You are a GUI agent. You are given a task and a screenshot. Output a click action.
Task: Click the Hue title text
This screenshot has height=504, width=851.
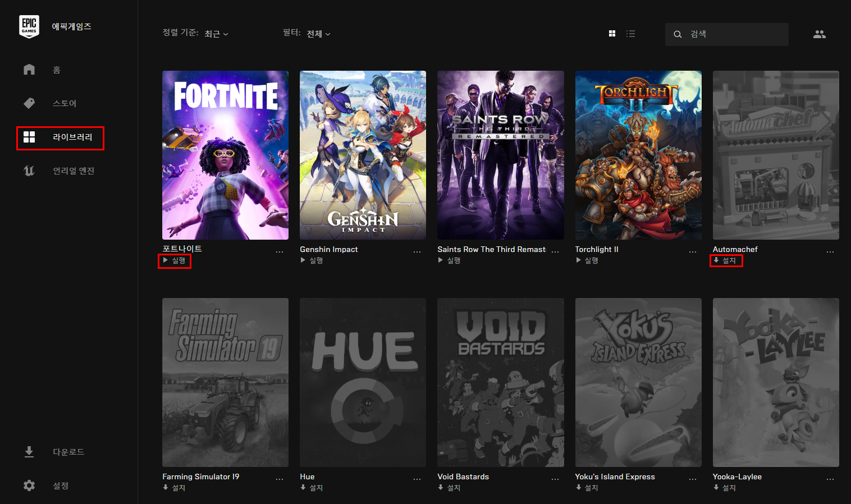pyautogui.click(x=307, y=476)
